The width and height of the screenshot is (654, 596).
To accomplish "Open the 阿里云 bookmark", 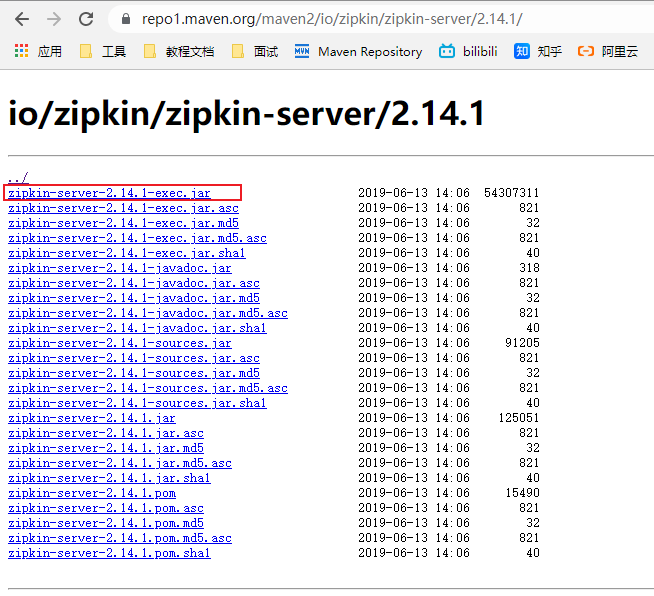I will 608,51.
